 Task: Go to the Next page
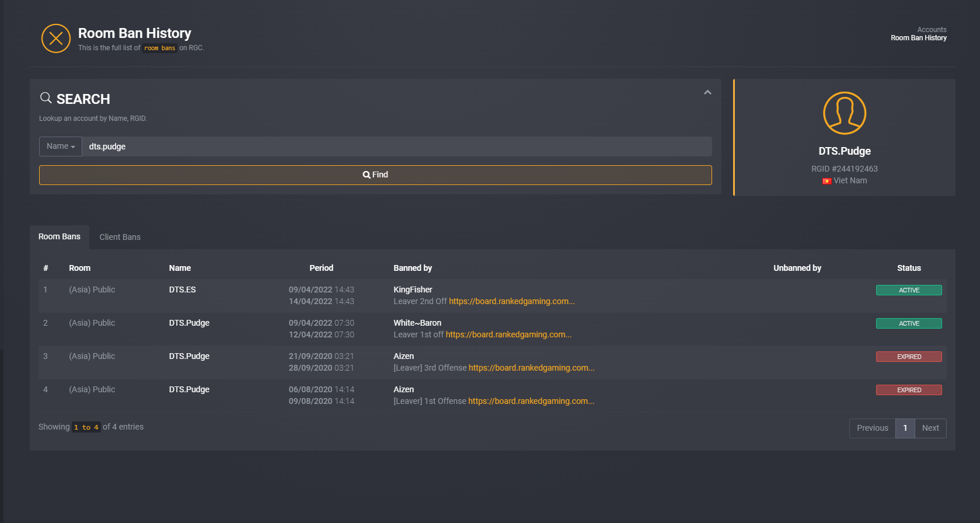point(930,428)
